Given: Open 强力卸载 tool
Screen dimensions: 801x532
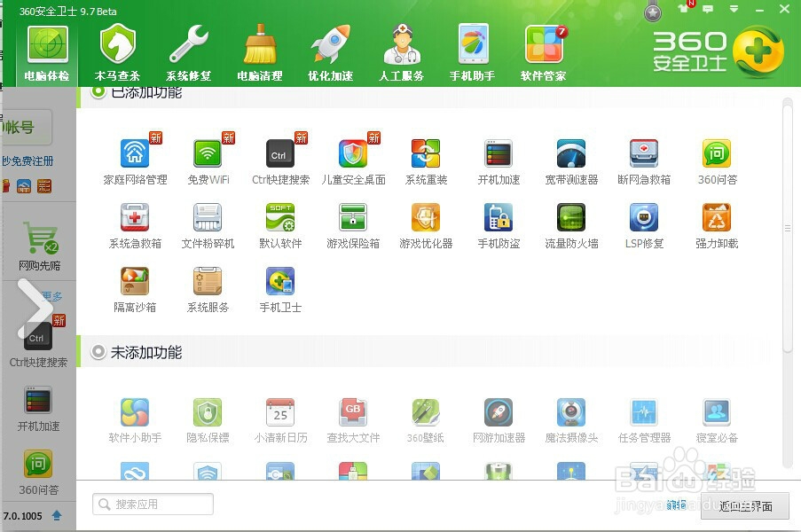Looking at the screenshot, I should pyautogui.click(x=717, y=226).
